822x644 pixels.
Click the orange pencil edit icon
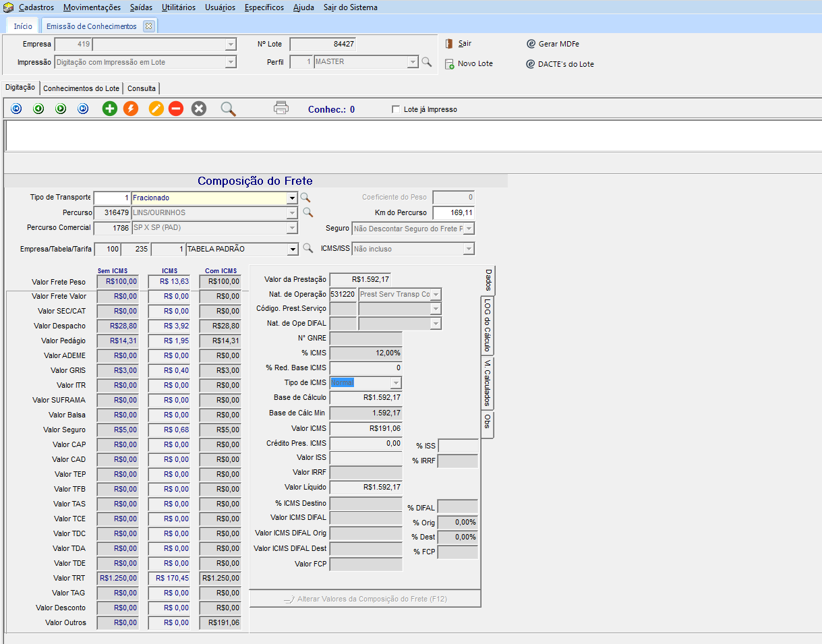[x=156, y=109]
